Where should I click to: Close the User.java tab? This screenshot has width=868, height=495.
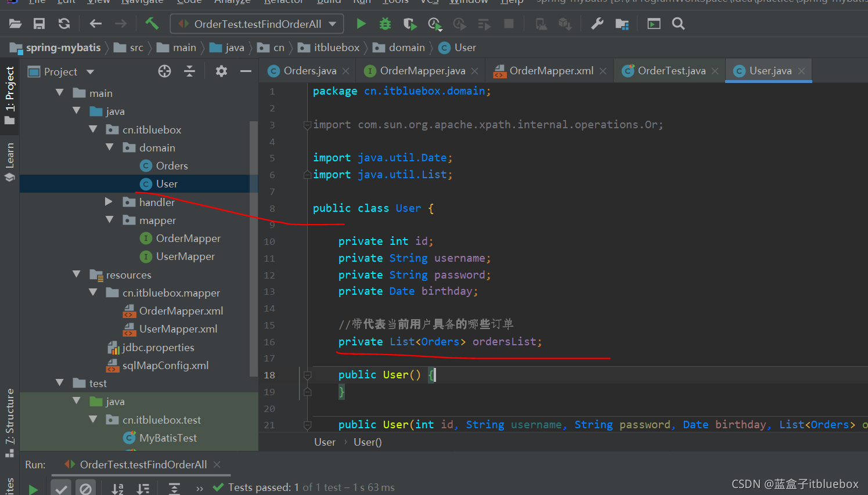click(802, 71)
